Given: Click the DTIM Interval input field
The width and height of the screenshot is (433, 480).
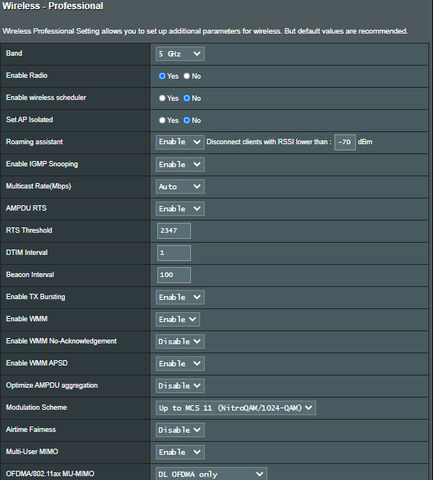Looking at the screenshot, I should pyautogui.click(x=174, y=253).
